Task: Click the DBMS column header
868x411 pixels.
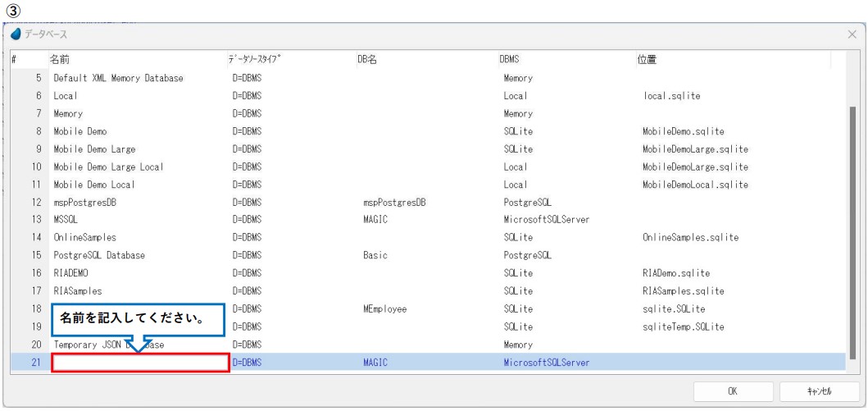Action: tap(510, 60)
